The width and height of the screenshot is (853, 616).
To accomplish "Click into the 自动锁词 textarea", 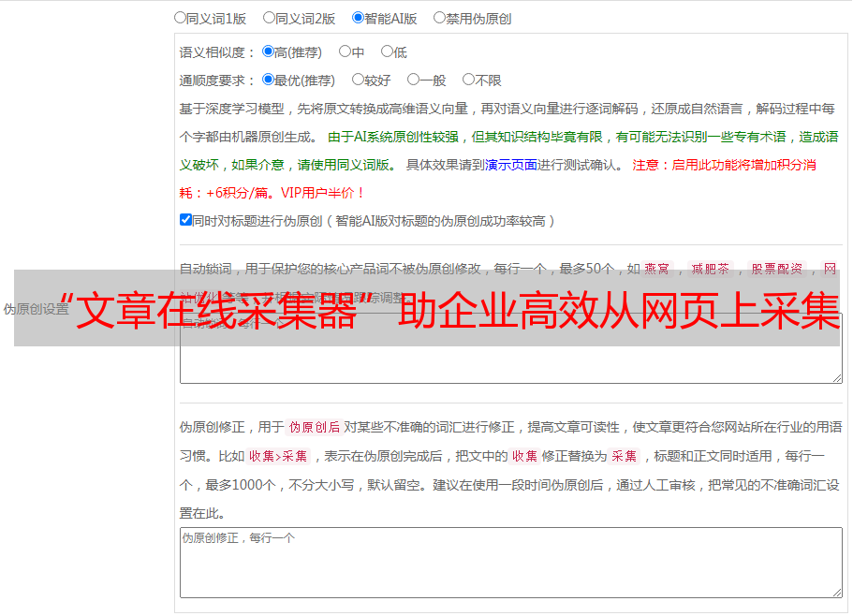I will pyautogui.click(x=511, y=348).
